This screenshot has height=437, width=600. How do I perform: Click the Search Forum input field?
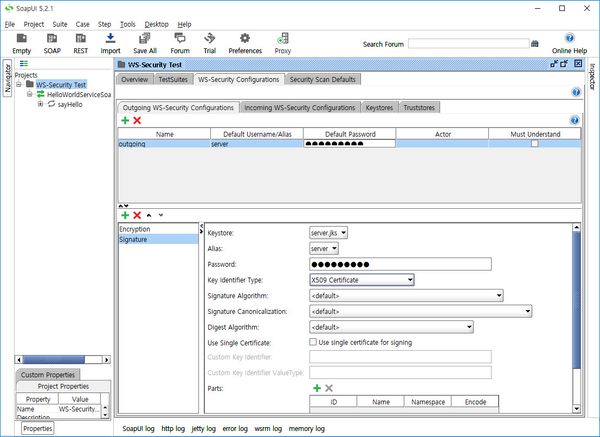tap(468, 44)
